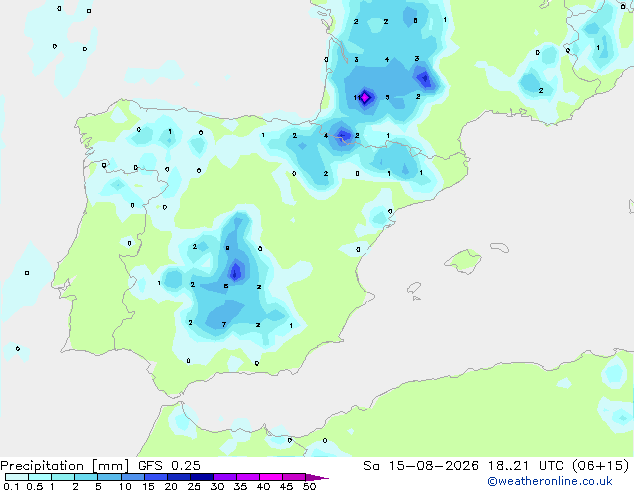Click the Mallorca island outline
634x490 pixels.
pos(463,261)
